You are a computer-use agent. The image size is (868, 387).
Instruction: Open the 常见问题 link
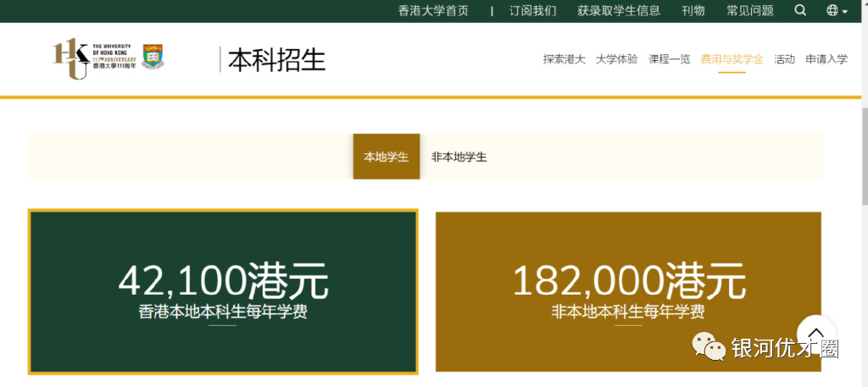(749, 11)
